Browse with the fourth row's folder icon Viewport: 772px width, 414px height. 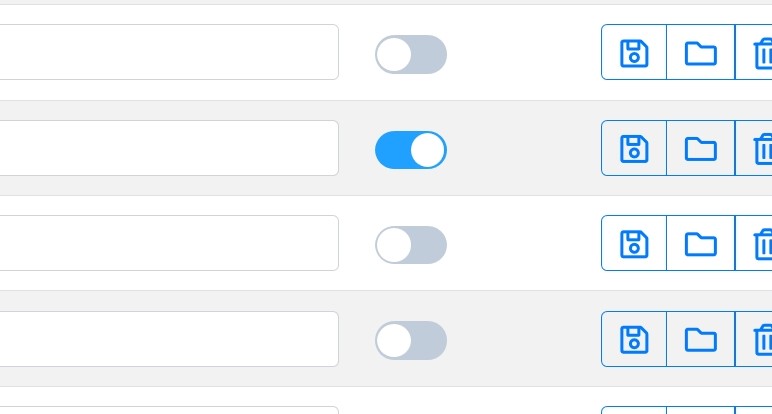(x=700, y=339)
